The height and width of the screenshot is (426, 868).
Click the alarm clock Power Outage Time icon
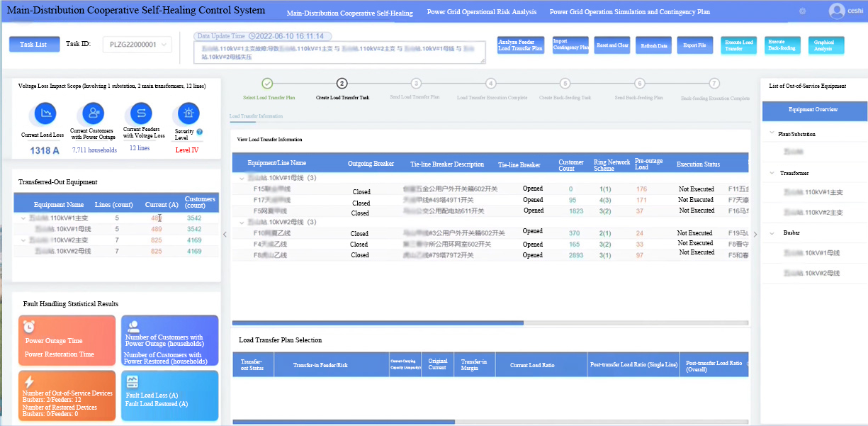29,326
